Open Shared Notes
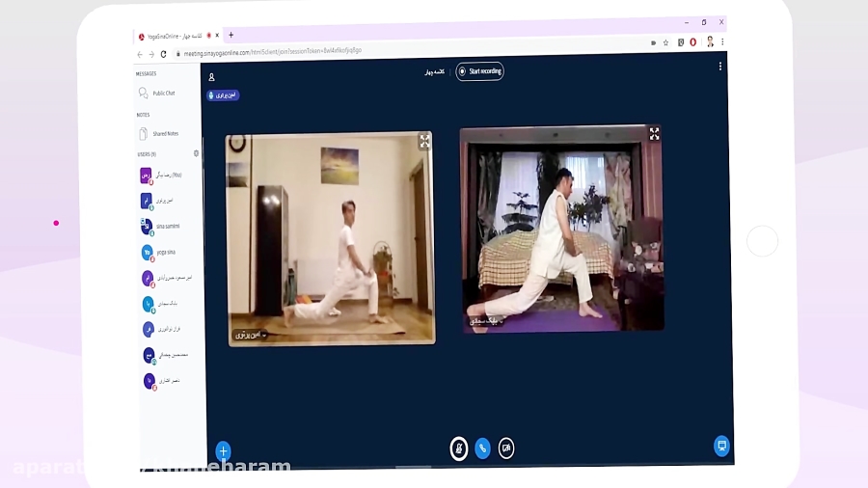 click(159, 133)
